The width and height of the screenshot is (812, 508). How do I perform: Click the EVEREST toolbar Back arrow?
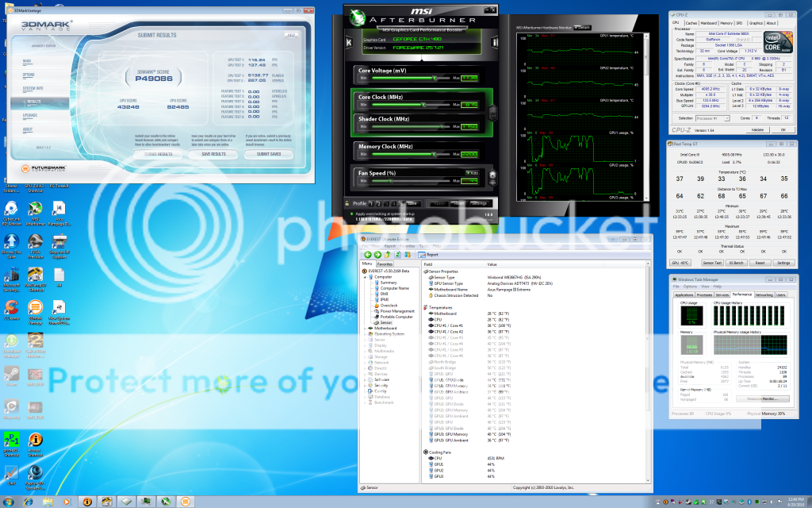[x=368, y=255]
